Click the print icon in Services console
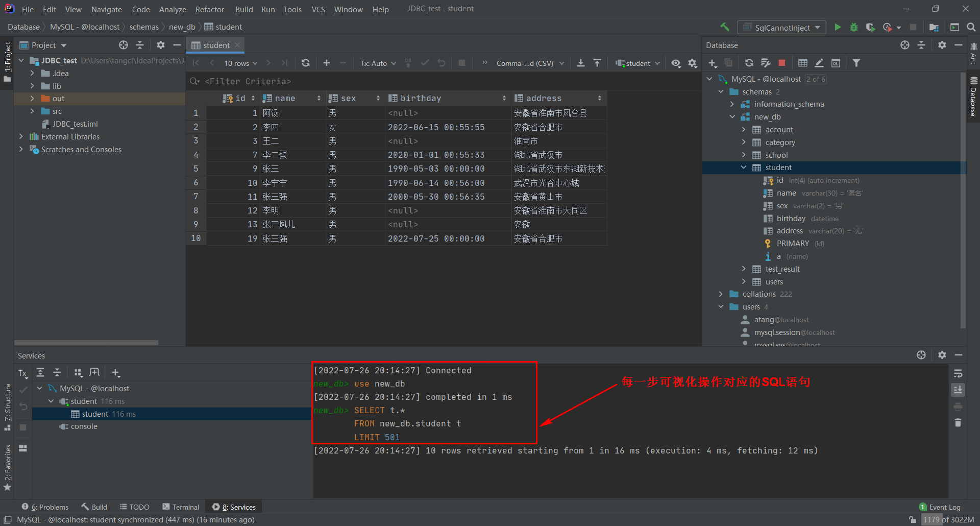980x526 pixels. pyautogui.click(x=958, y=407)
